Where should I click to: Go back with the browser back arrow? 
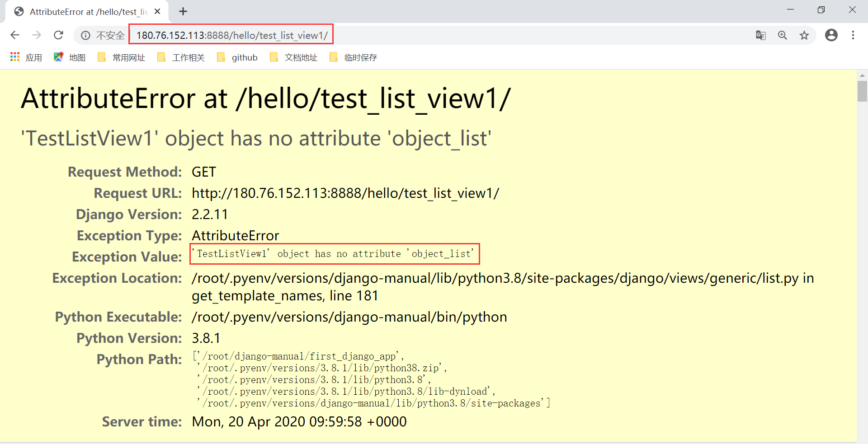point(15,35)
